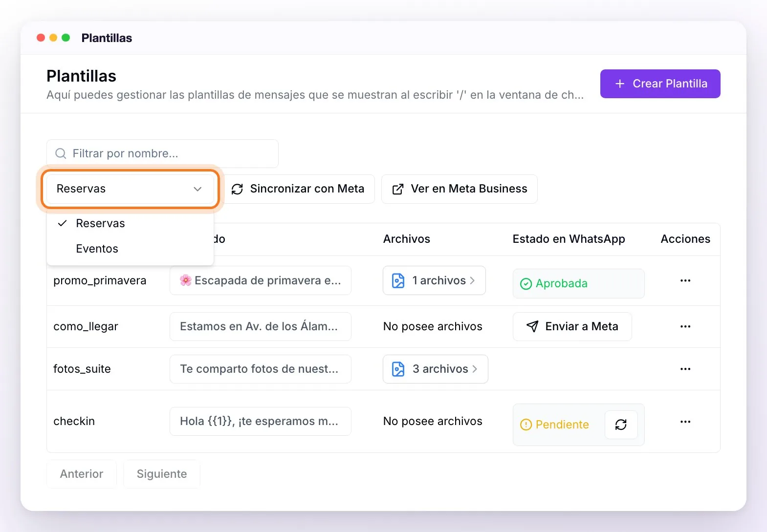Select the checkin template name
This screenshot has height=532, width=767.
[74, 421]
